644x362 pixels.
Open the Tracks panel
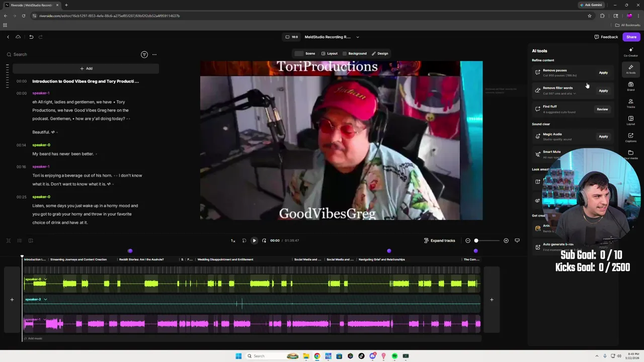tap(630, 103)
